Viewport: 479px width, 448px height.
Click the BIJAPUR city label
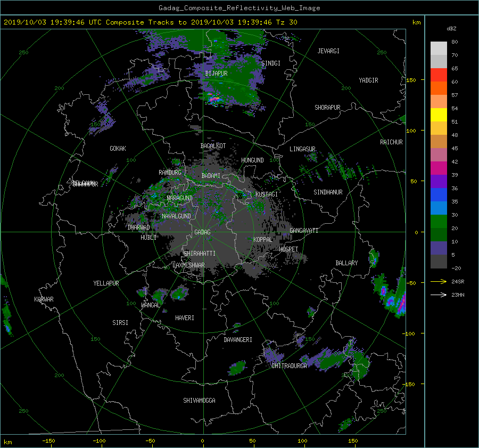[x=216, y=74]
